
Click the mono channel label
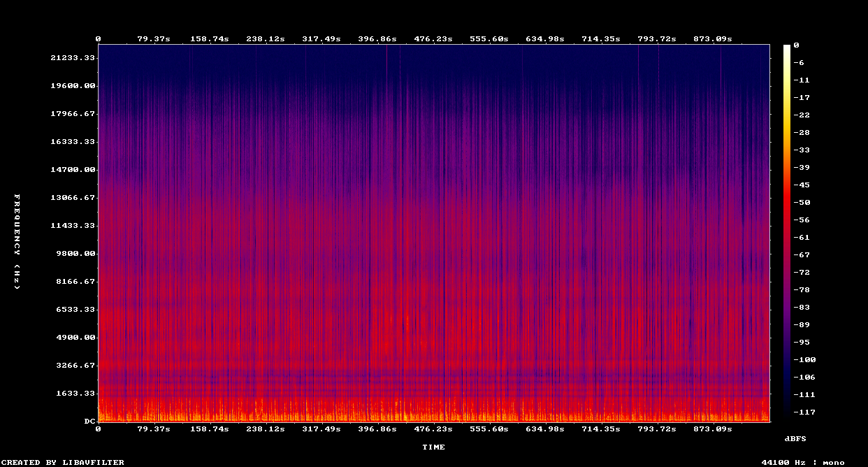pos(833,462)
